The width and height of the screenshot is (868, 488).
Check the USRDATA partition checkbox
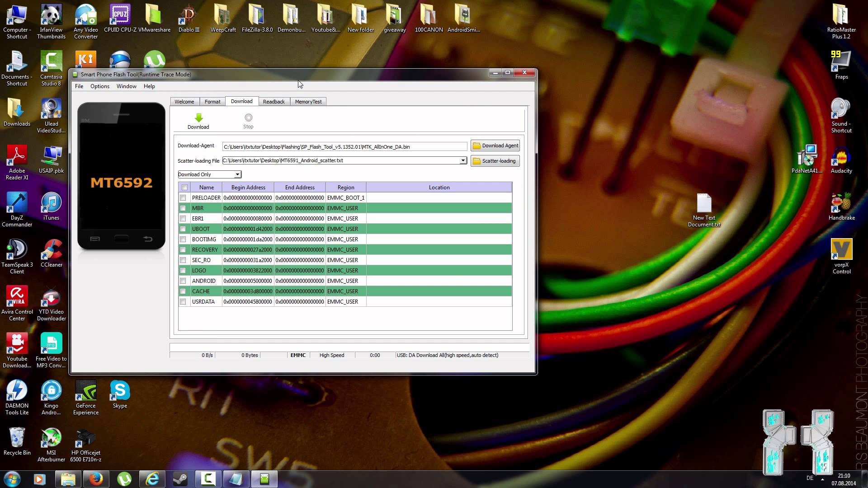(183, 302)
